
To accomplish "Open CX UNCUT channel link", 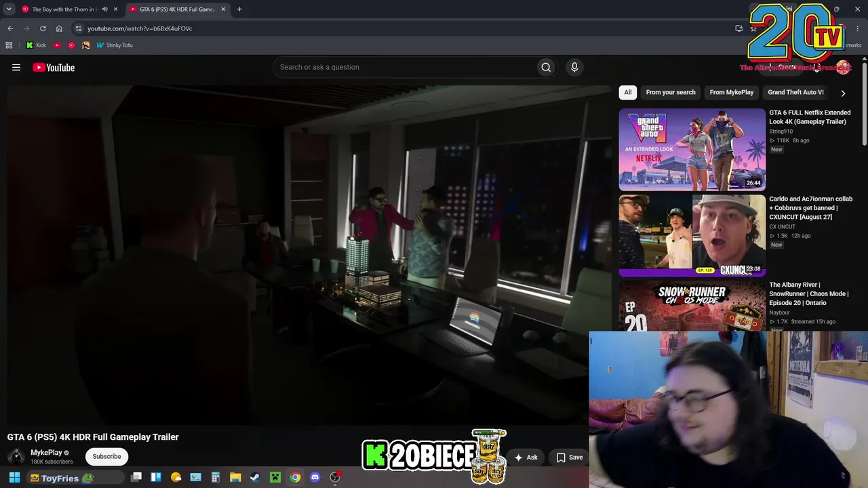I will [x=783, y=227].
